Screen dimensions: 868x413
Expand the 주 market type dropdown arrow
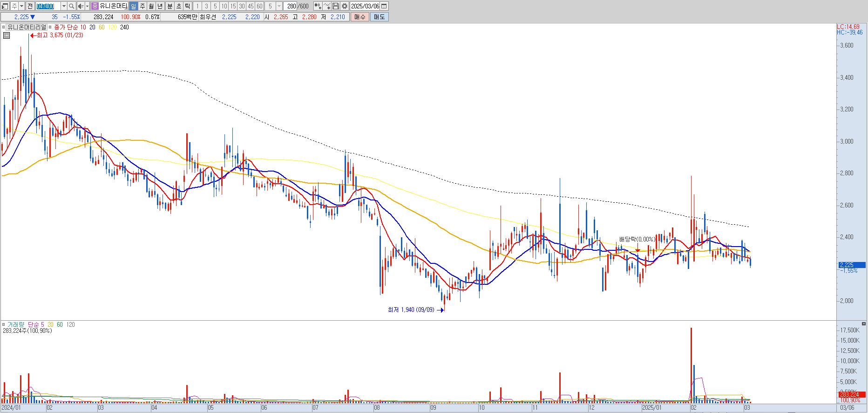21,6
